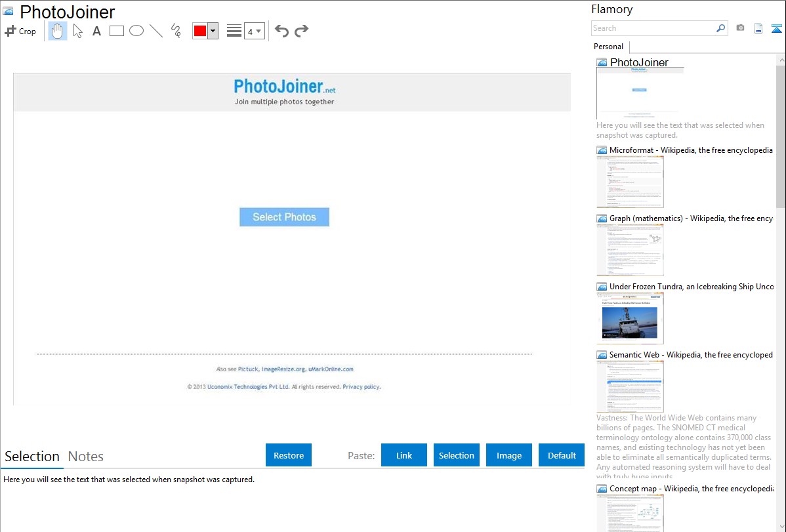Screen dimensions: 786x532
Task: Click the Vastness semantic web description text
Action: coord(684,447)
